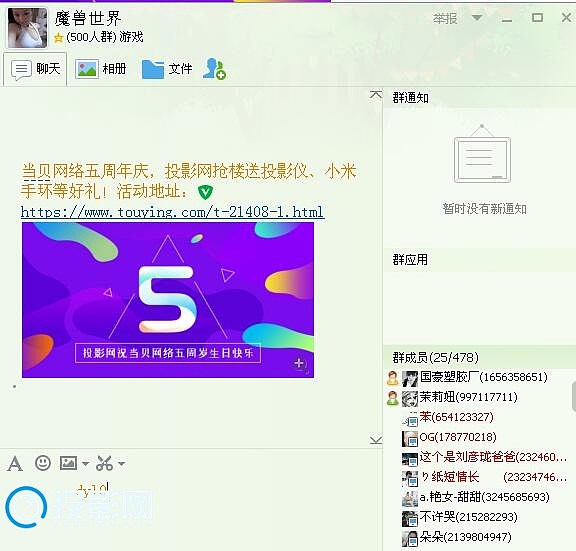The height and width of the screenshot is (551, 576).
Task: Expand the send picture dropdown arrow
Action: 85,464
